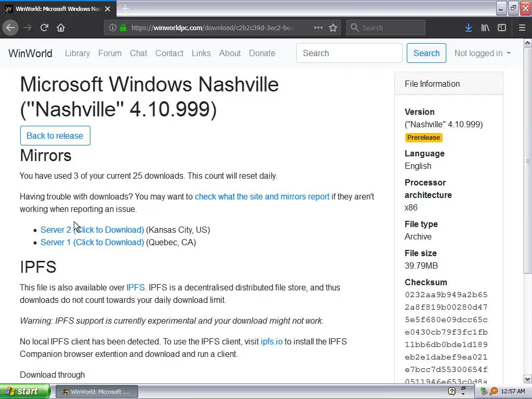Open the downloads arrow panel

tap(468, 28)
